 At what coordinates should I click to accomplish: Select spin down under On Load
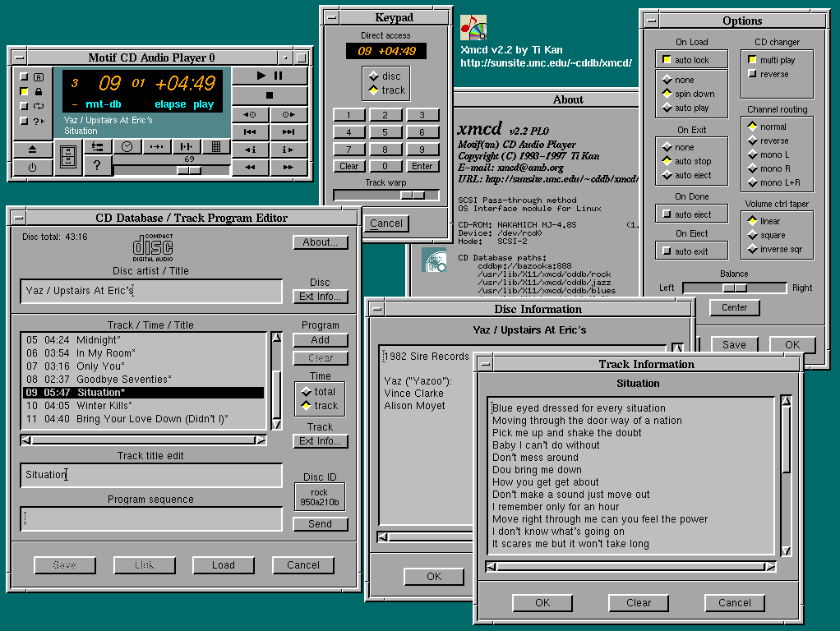[667, 94]
